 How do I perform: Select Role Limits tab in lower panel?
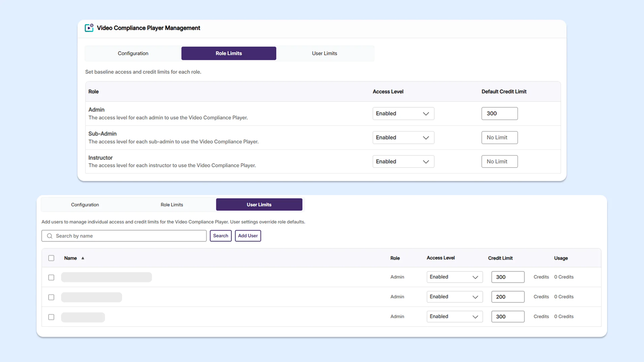coord(172,204)
